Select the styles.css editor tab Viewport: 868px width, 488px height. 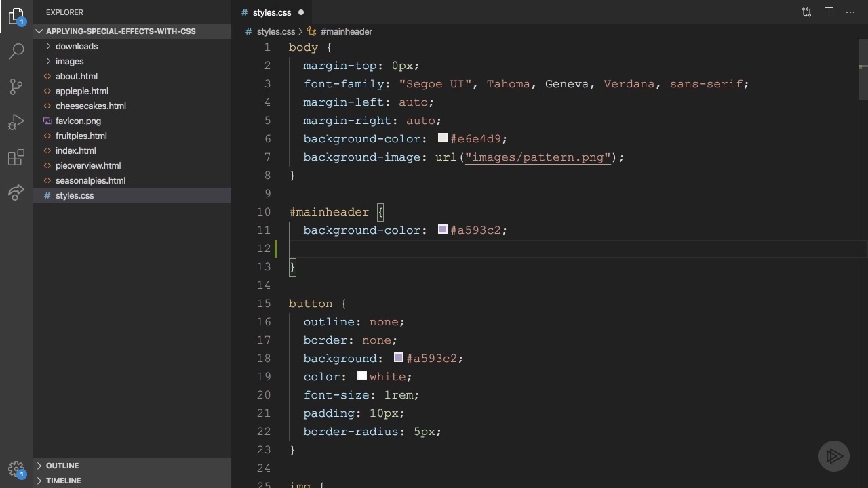click(x=271, y=12)
